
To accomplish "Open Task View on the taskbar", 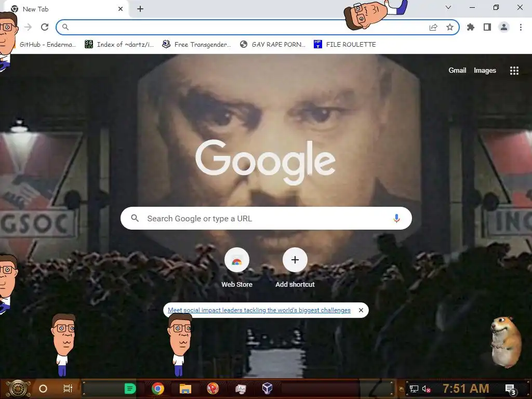I will pyautogui.click(x=68, y=389).
